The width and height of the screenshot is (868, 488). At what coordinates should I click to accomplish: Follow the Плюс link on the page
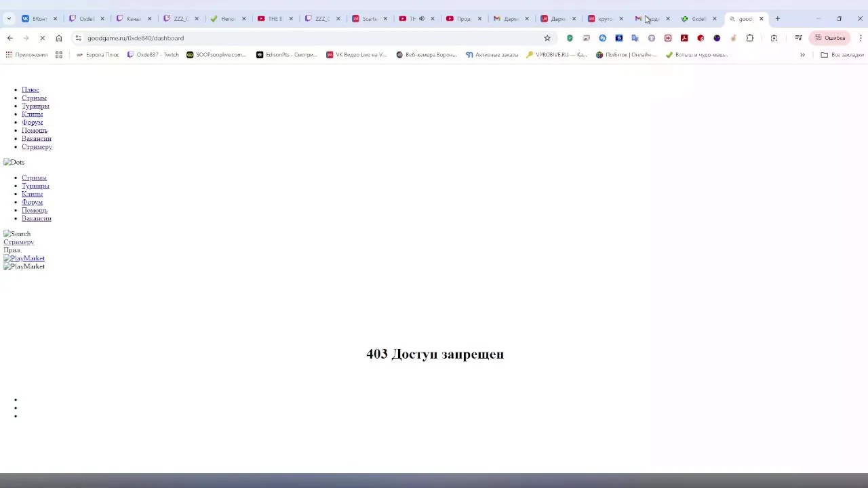[x=31, y=89]
